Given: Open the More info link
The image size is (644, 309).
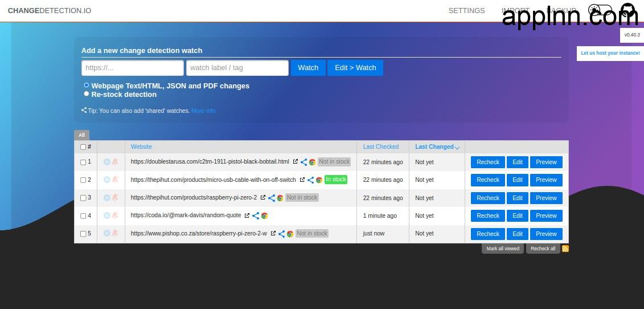Looking at the screenshot, I should pyautogui.click(x=203, y=111).
